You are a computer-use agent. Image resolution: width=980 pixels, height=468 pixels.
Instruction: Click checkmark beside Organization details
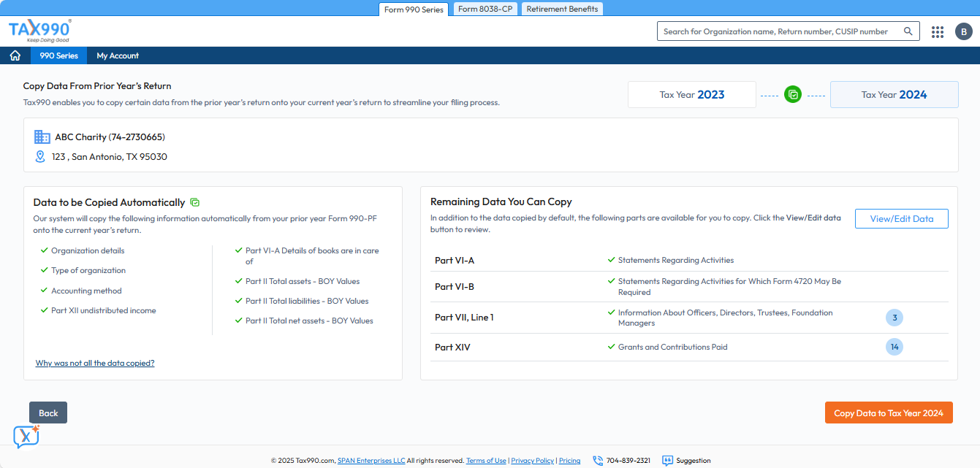pos(45,250)
